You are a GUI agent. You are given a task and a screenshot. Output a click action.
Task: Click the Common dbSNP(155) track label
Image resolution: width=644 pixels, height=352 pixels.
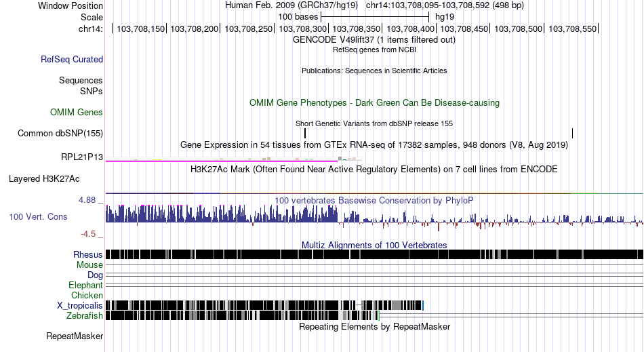click(x=60, y=133)
